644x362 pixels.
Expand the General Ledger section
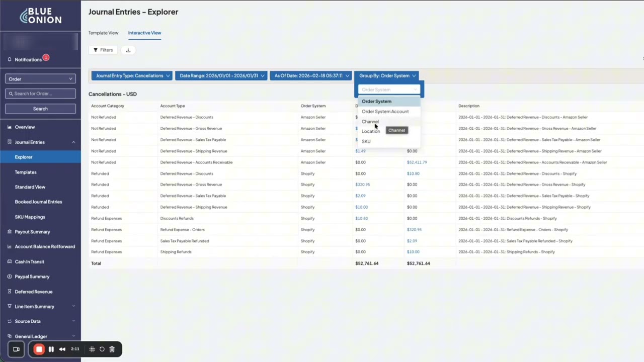coord(73,336)
